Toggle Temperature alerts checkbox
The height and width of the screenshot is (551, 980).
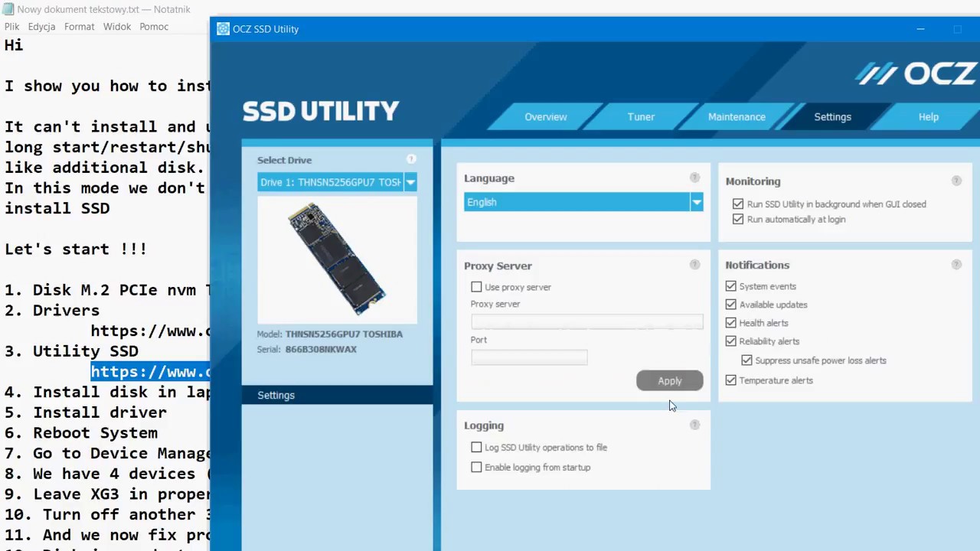[x=730, y=380]
